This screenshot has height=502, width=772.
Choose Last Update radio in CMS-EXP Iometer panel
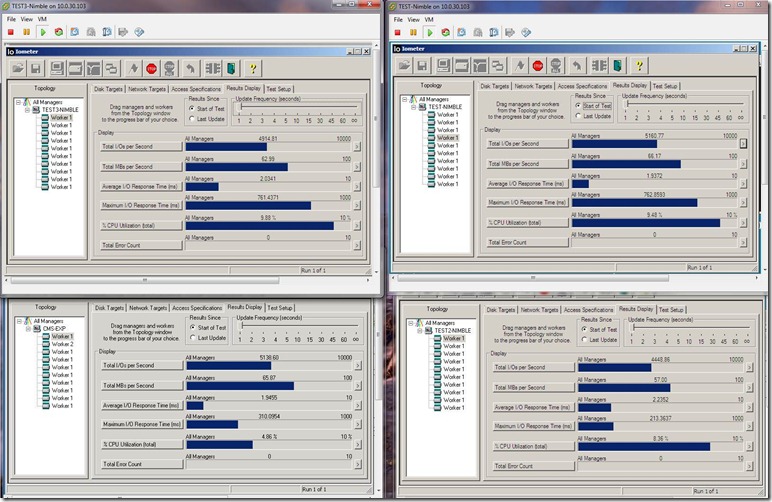pos(191,337)
